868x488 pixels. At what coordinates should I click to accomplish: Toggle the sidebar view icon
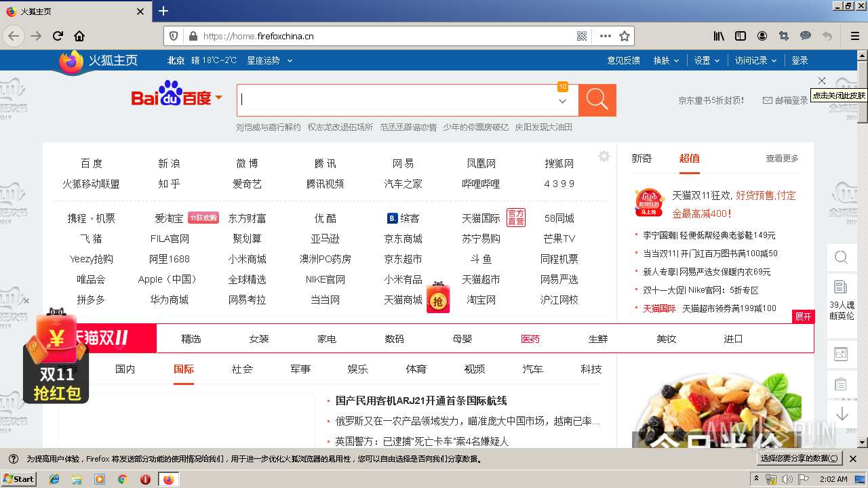pyautogui.click(x=741, y=36)
